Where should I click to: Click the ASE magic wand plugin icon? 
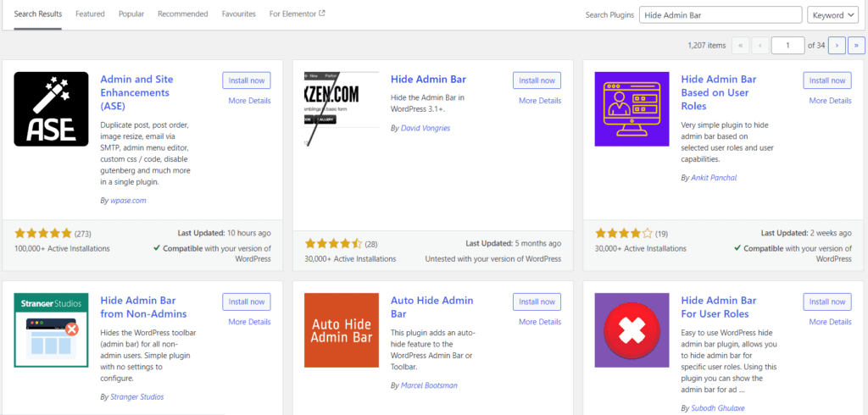51,109
